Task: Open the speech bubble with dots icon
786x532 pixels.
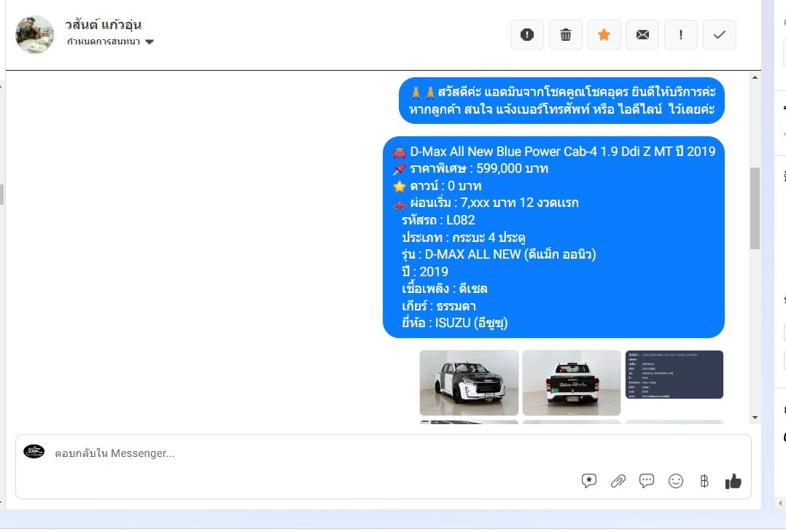Action: point(647,481)
